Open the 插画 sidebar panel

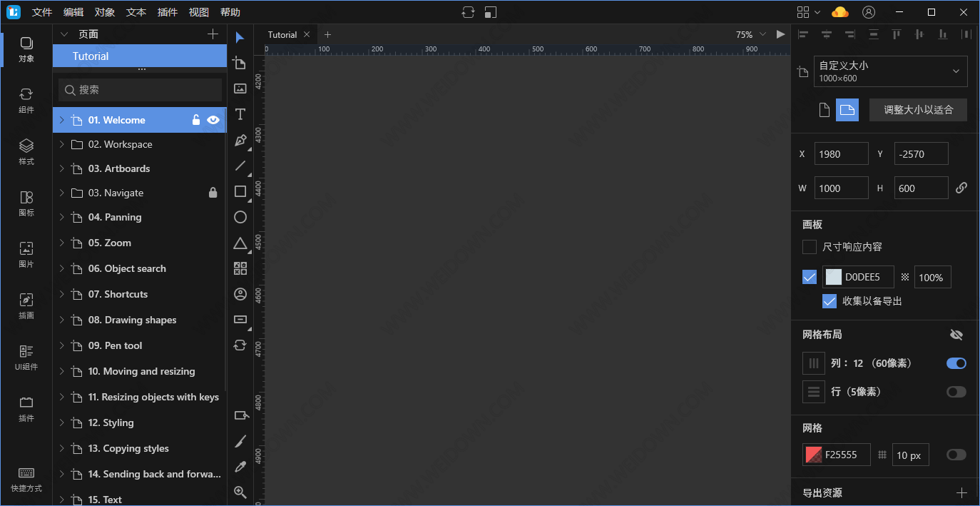point(26,306)
